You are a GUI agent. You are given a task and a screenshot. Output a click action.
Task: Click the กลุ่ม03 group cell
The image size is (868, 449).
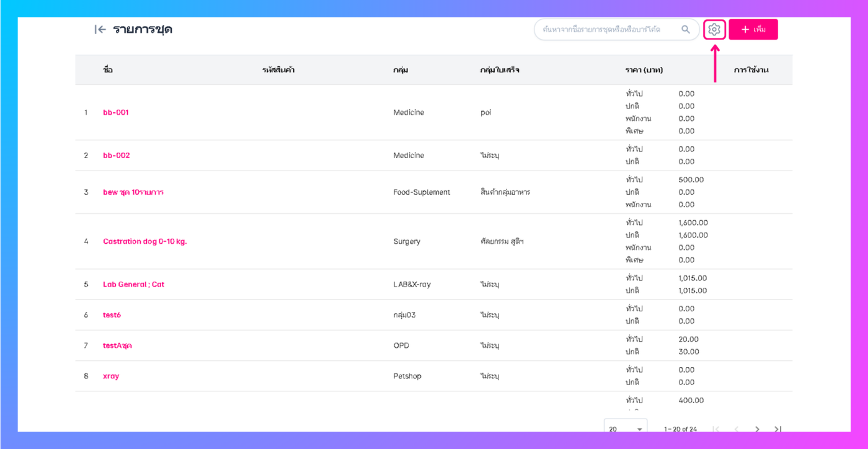[404, 315]
